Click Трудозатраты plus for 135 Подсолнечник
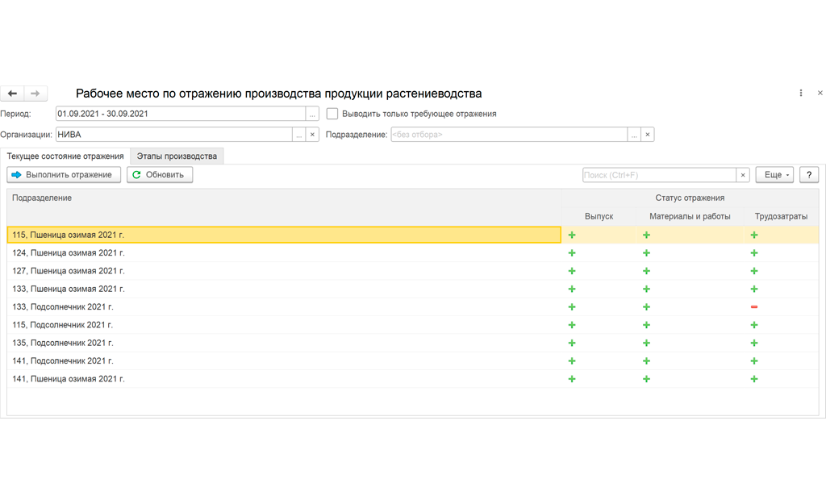The width and height of the screenshot is (826, 504). click(754, 343)
